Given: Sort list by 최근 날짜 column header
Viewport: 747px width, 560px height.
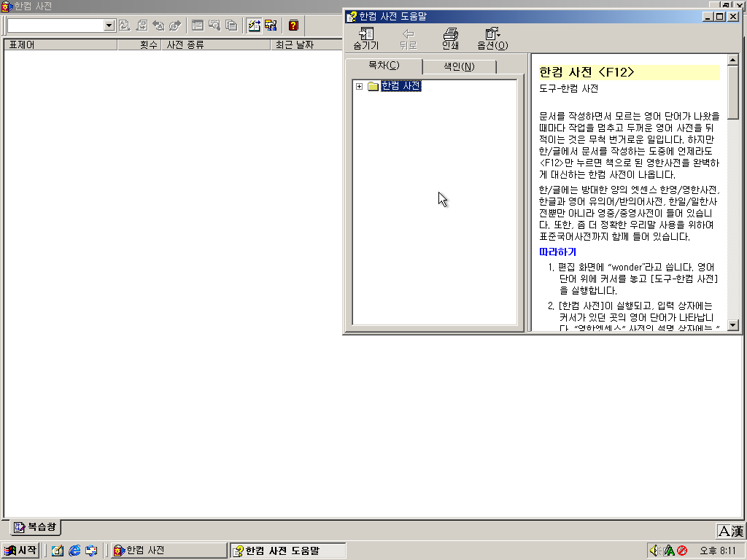Looking at the screenshot, I should coord(306,44).
